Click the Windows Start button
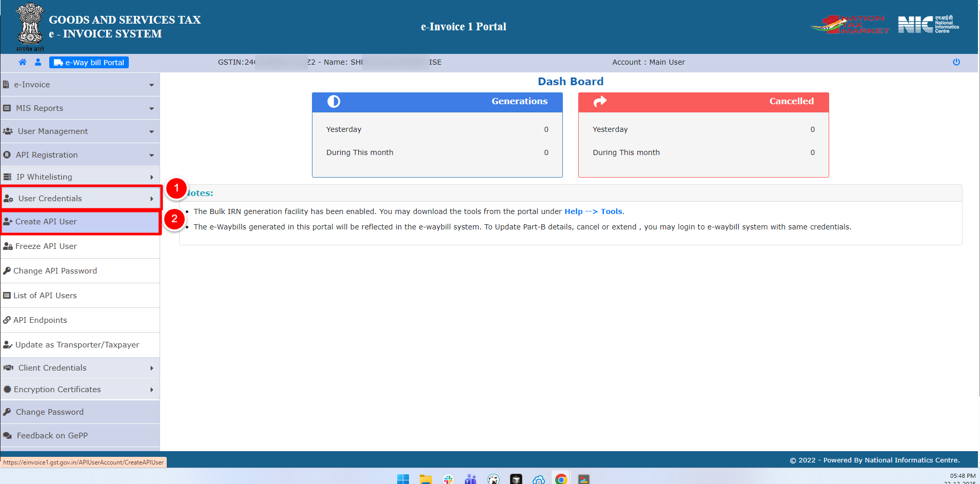This screenshot has width=980, height=484. (403, 479)
